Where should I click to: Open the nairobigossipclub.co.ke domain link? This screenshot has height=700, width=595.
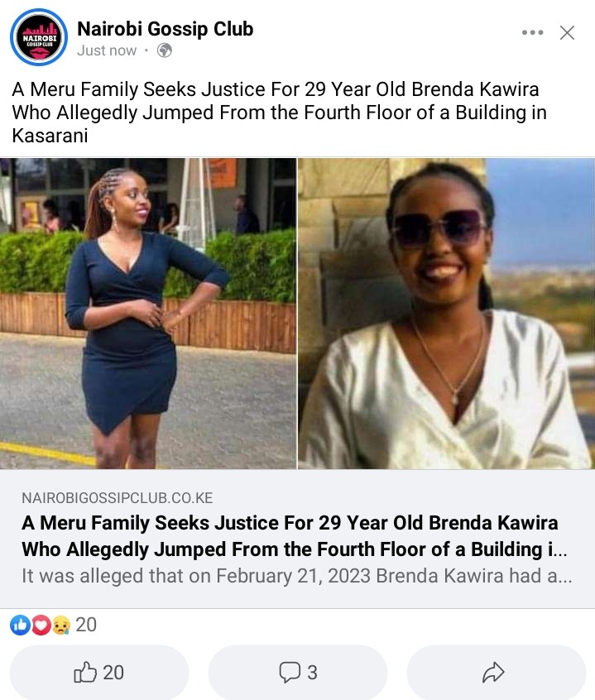[x=118, y=498]
